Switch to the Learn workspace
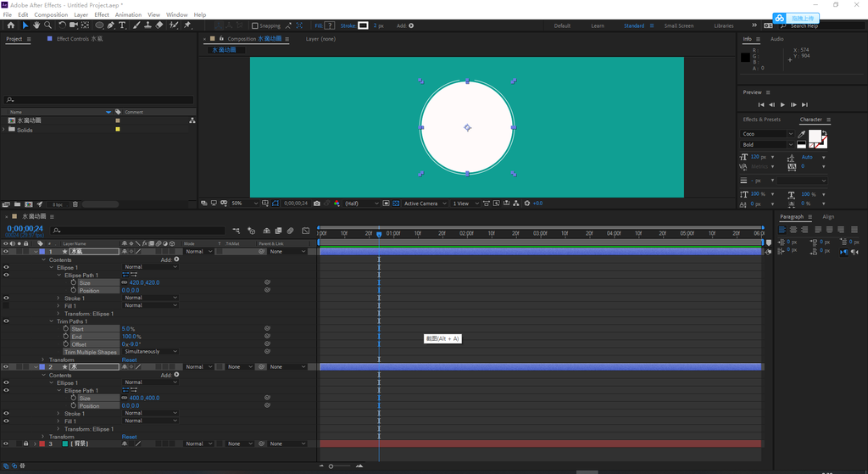 (598, 25)
